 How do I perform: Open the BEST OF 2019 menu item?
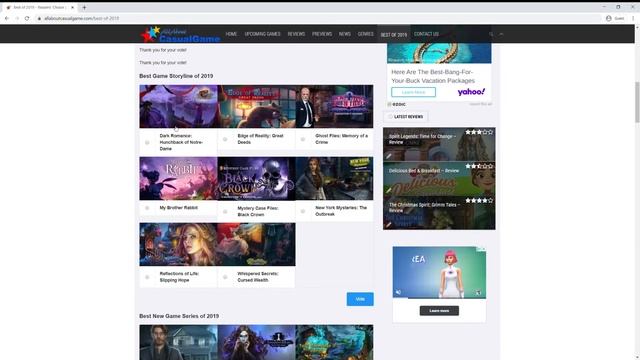tap(394, 35)
